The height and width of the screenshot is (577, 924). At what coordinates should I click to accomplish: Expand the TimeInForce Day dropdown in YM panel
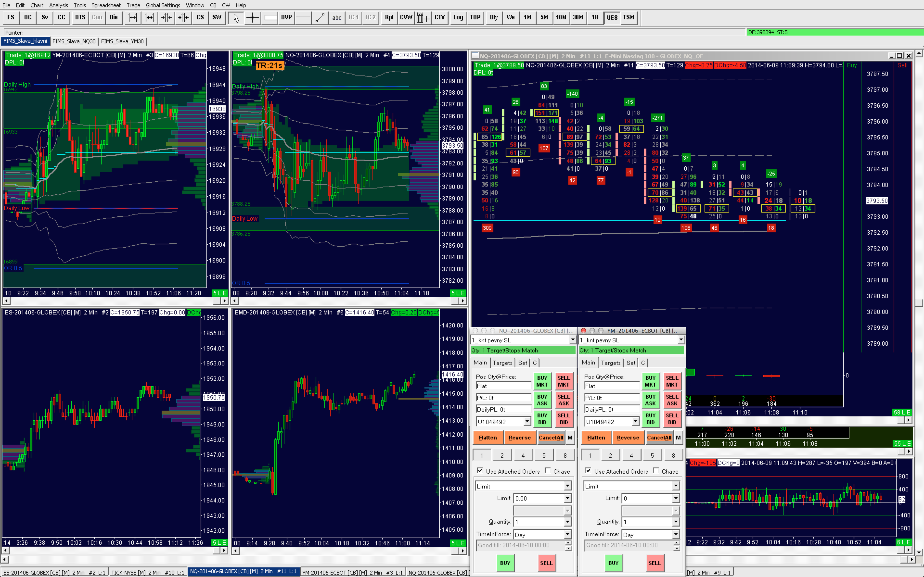pyautogui.click(x=675, y=534)
